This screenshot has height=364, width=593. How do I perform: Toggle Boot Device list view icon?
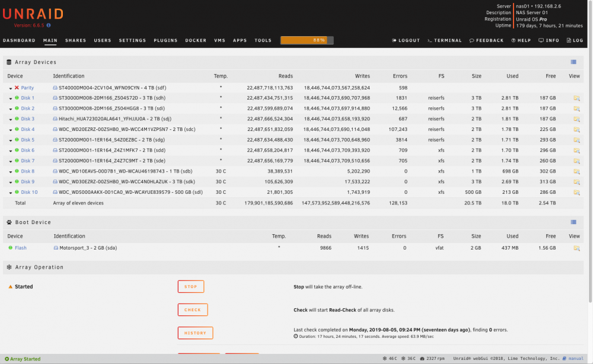[x=573, y=222]
